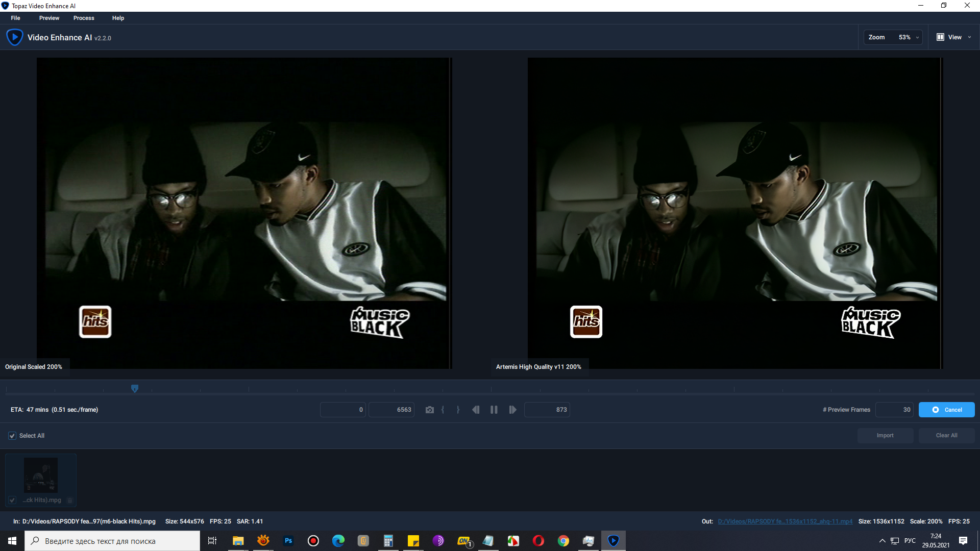Viewport: 980px width, 551px height.
Task: Open Opera browser from taskbar
Action: click(538, 541)
